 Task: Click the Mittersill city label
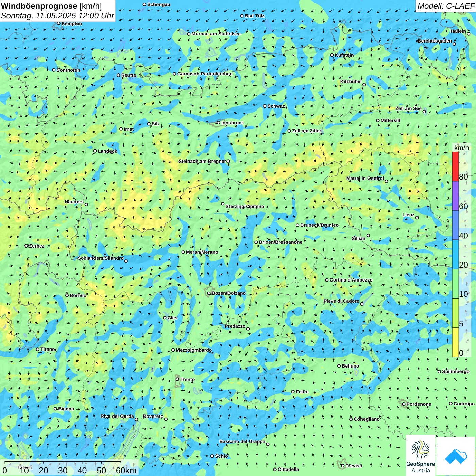[390, 120]
